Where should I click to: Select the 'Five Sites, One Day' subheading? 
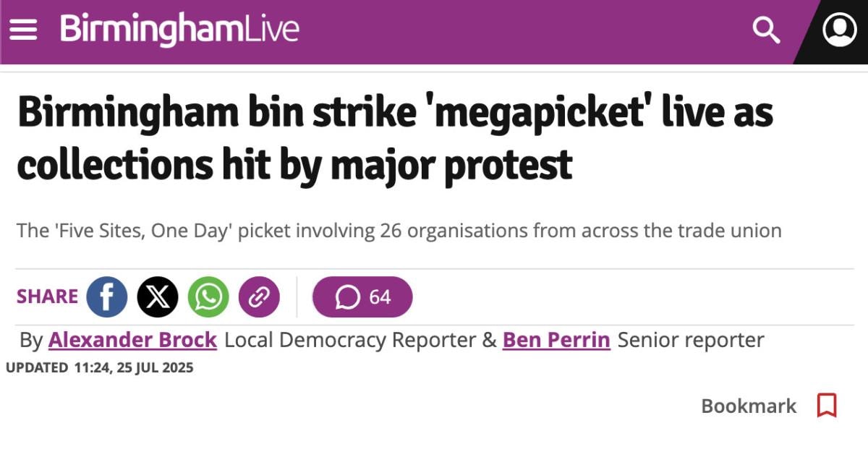pos(399,231)
